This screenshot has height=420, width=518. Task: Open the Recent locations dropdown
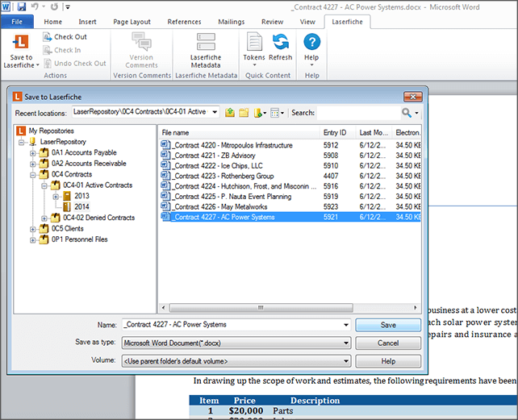[215, 112]
